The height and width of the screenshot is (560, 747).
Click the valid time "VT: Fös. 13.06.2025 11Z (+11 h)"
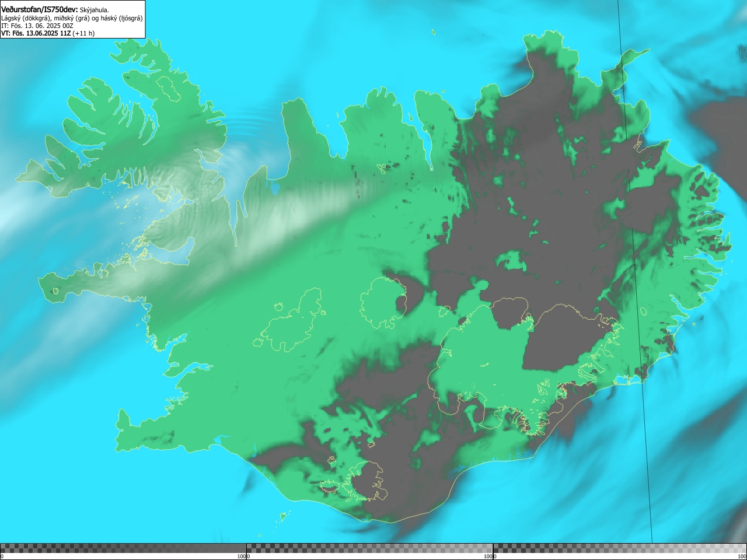coord(48,33)
